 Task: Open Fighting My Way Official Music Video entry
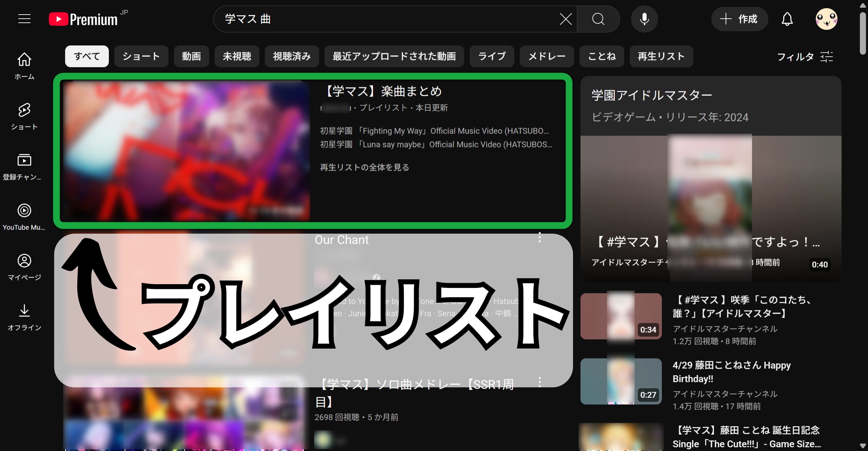coord(434,131)
